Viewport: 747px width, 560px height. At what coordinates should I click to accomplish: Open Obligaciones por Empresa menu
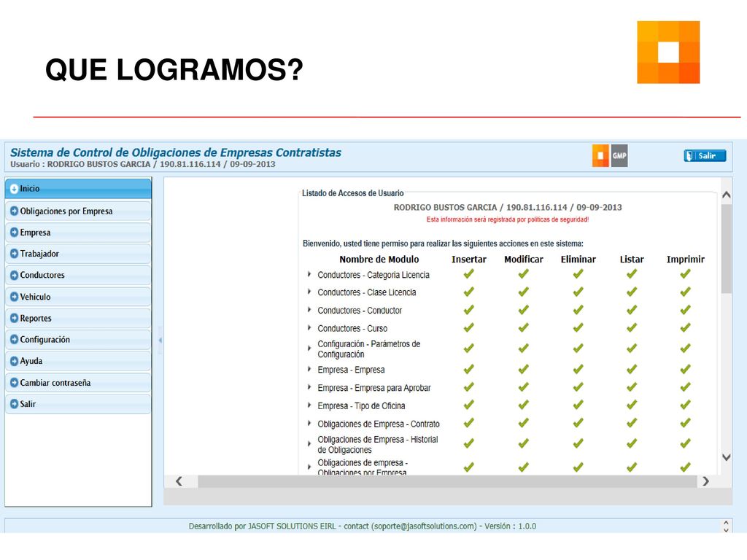pos(78,211)
